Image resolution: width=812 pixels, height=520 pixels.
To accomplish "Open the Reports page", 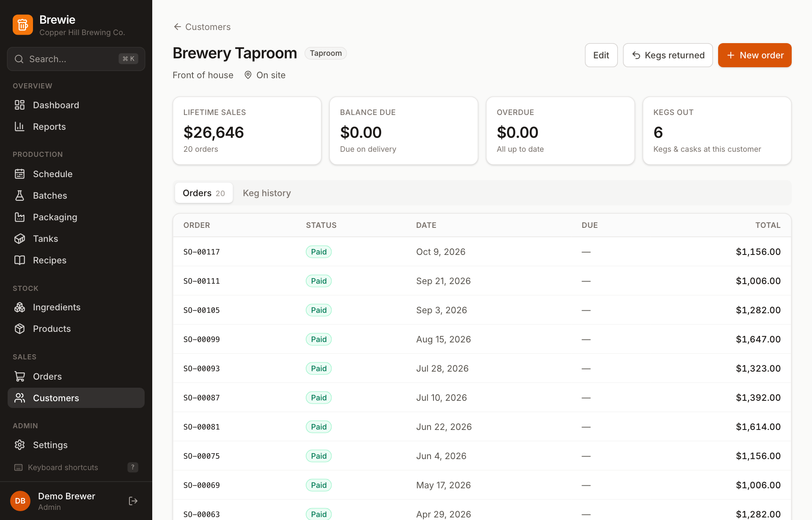I will tap(76, 126).
